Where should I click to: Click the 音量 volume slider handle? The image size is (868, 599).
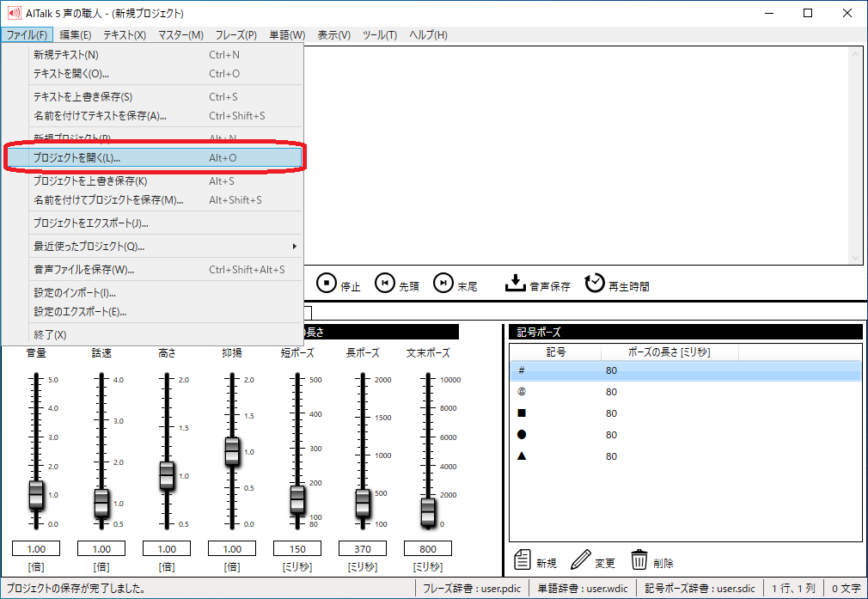36,494
